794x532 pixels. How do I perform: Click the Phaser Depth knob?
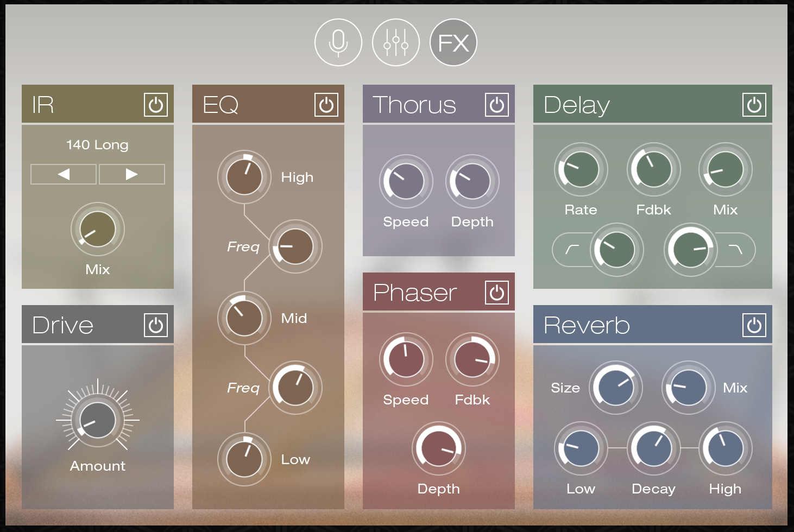(439, 448)
